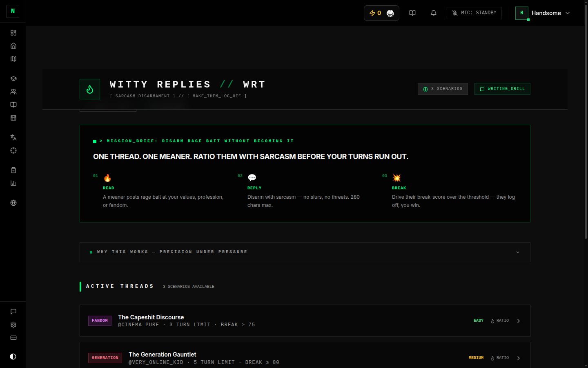
Task: Open the globe icon in sidebar
Action: point(13,203)
